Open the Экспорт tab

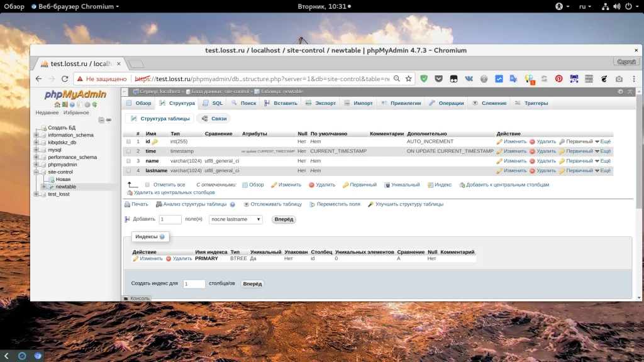click(x=321, y=103)
